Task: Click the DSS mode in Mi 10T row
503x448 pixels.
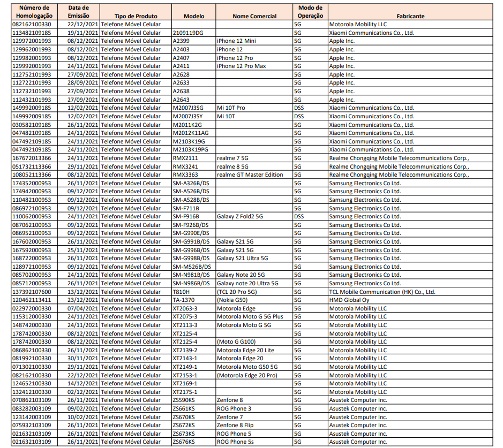Action: click(x=310, y=116)
